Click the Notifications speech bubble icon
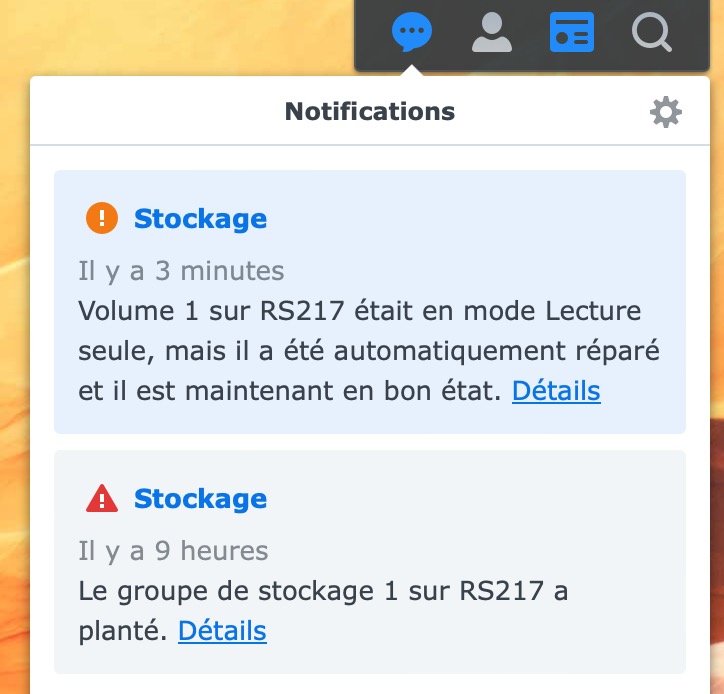Screen dimensions: 724x694 coord(411,33)
